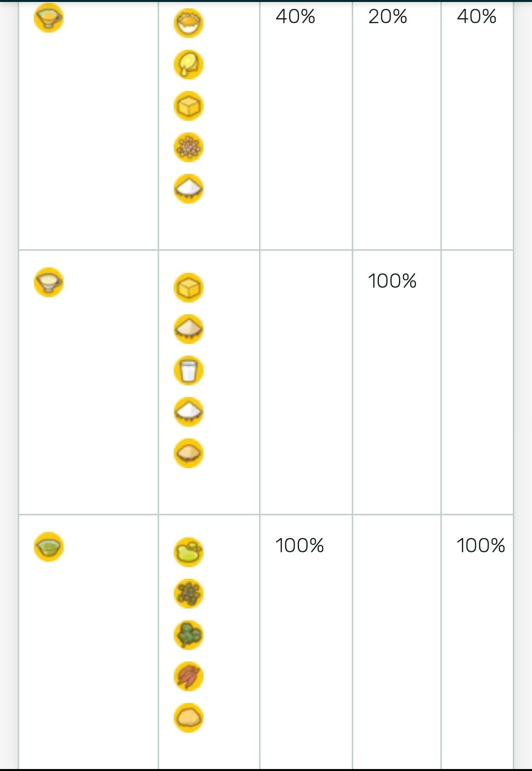The height and width of the screenshot is (771, 532).
Task: Click the 20% value cell
Action: 388,17
